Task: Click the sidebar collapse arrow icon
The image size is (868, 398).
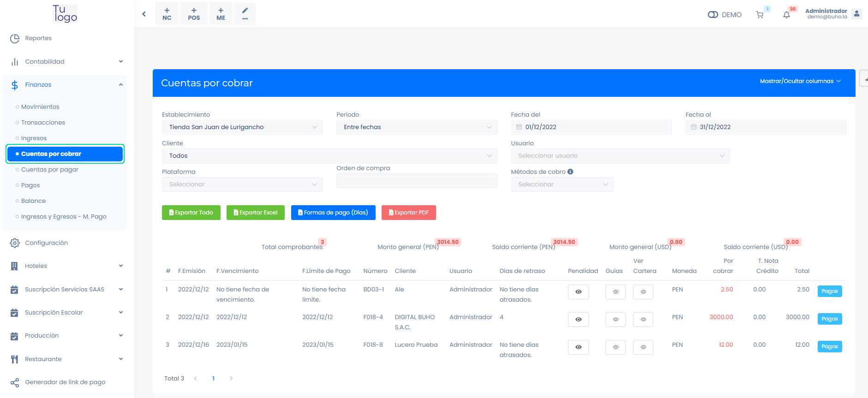Action: pyautogui.click(x=144, y=14)
